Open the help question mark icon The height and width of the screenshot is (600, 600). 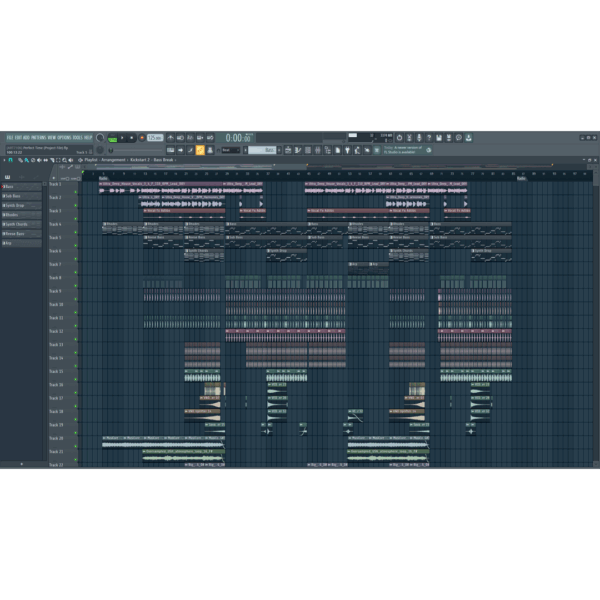[x=429, y=138]
